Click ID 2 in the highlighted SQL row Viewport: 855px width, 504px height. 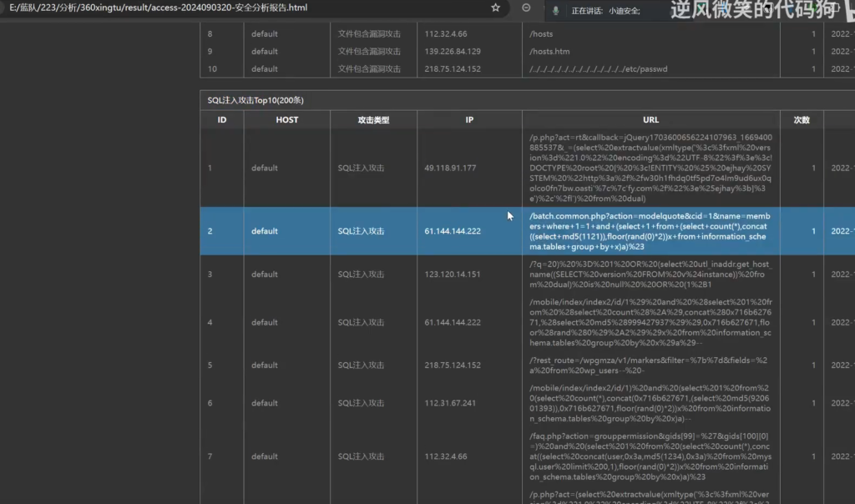coord(210,231)
